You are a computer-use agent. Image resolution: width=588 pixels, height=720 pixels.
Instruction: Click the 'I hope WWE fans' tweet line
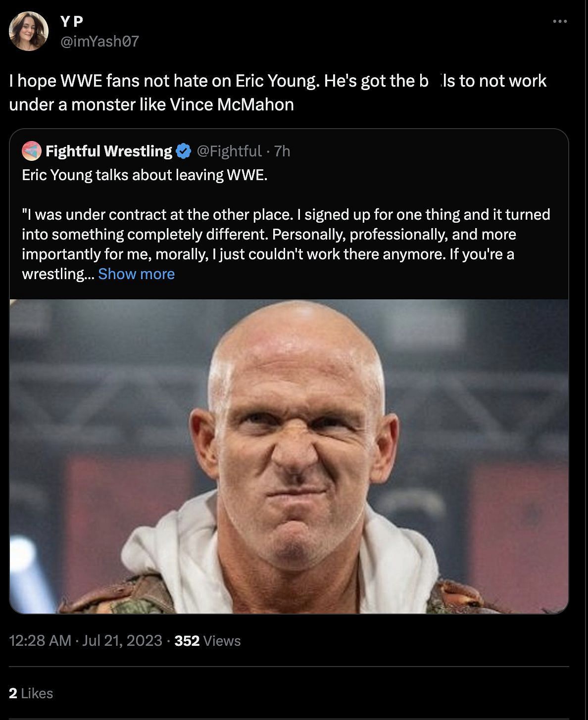[x=277, y=81]
